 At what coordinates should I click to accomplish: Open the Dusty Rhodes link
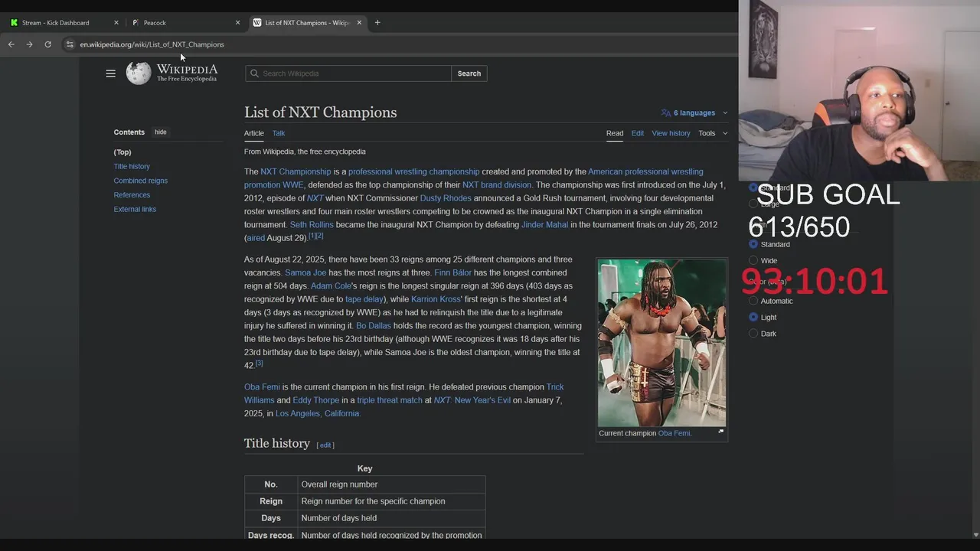click(446, 198)
